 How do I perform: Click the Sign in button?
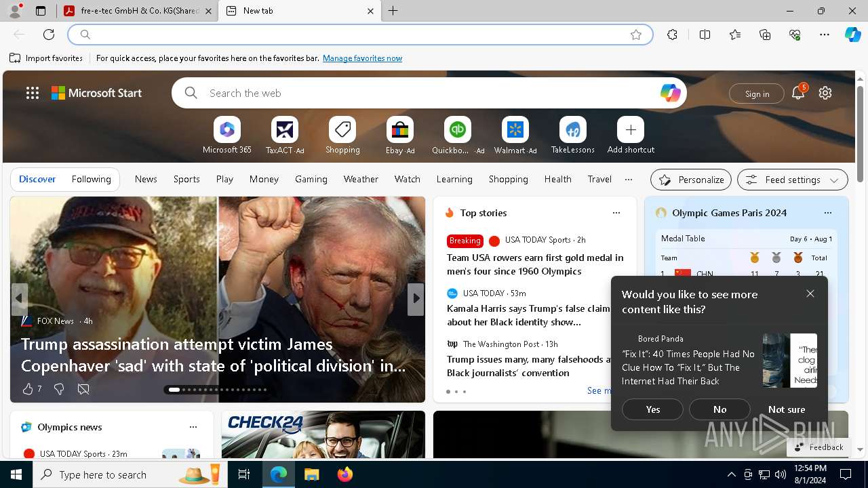757,94
